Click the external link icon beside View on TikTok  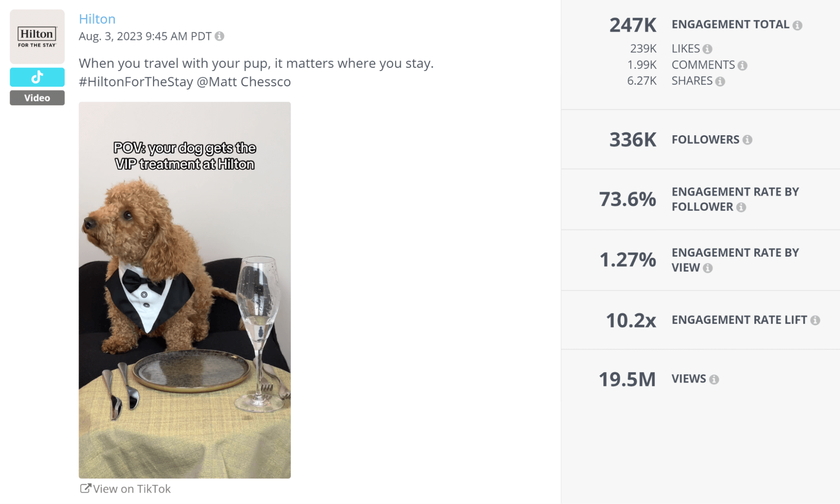coord(85,488)
